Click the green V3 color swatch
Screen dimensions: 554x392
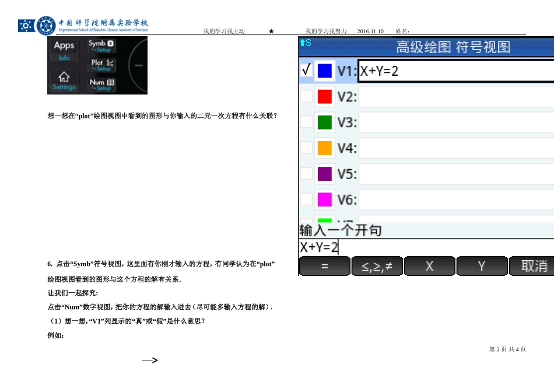click(325, 123)
